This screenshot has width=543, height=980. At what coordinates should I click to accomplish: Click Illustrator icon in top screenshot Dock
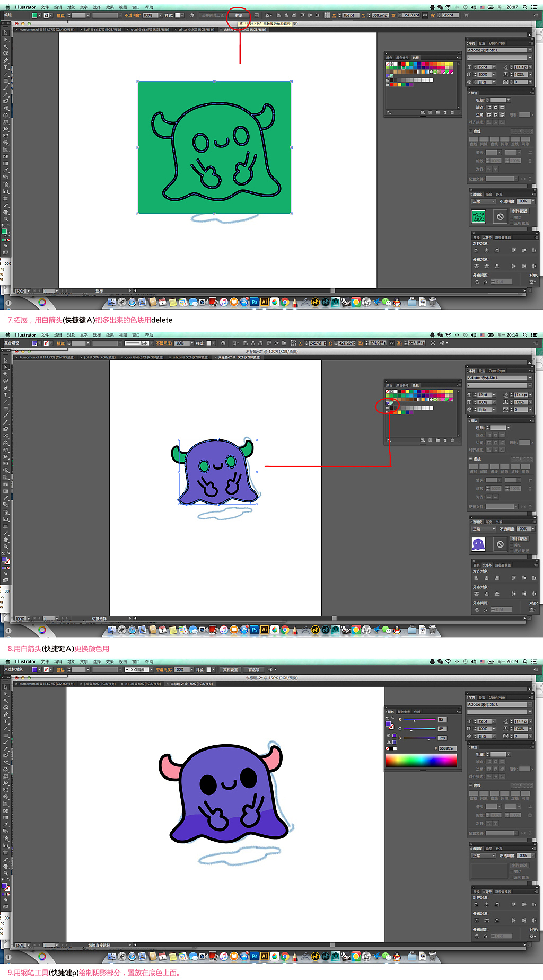click(x=264, y=302)
